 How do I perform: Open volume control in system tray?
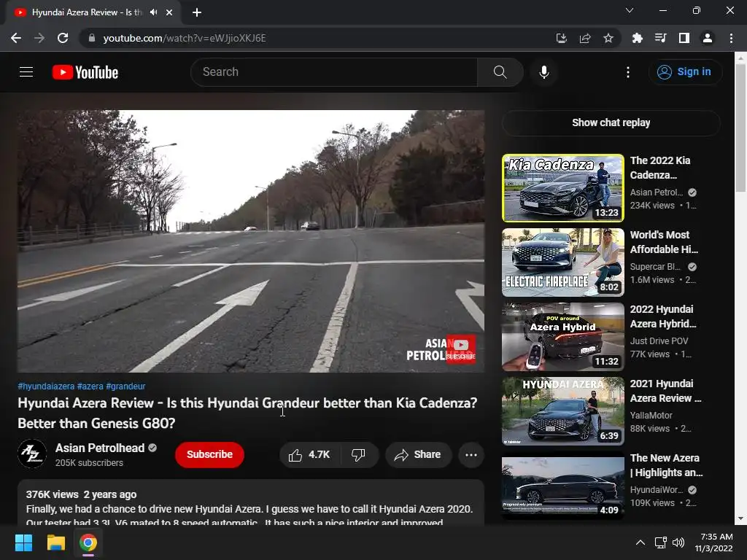(678, 542)
